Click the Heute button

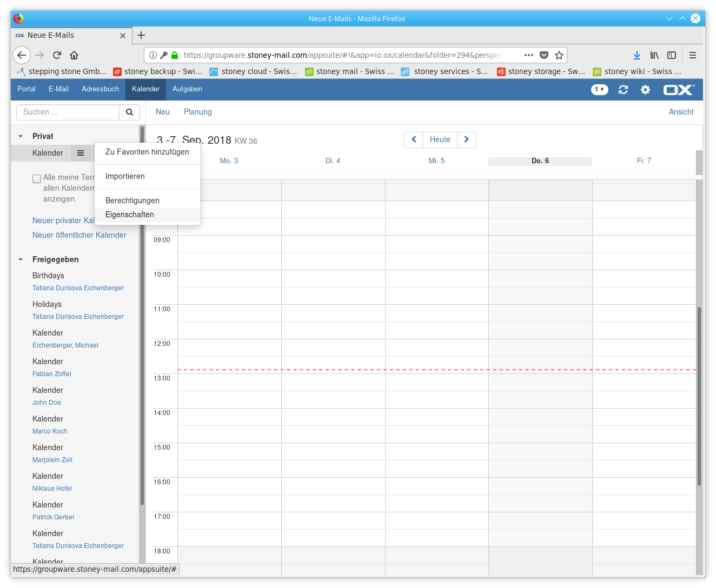pos(440,139)
